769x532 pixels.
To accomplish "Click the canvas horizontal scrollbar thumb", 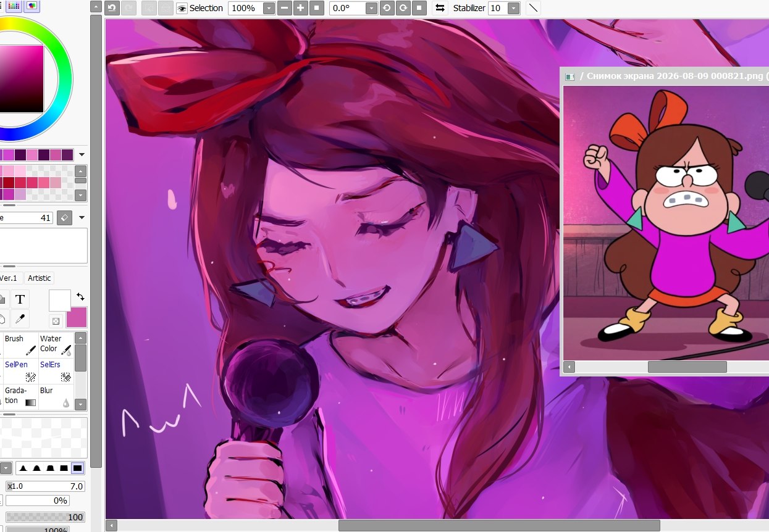I will pos(499,526).
